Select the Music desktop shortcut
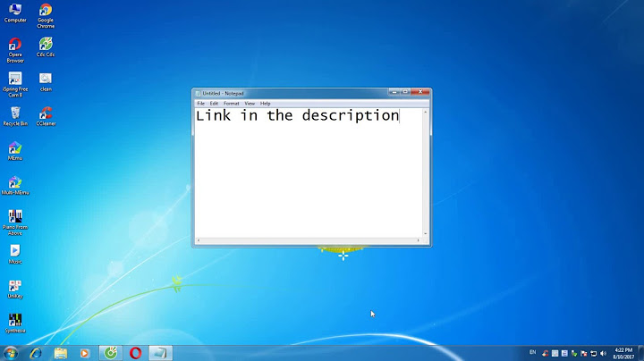This screenshot has width=644, height=361. pyautogui.click(x=15, y=255)
